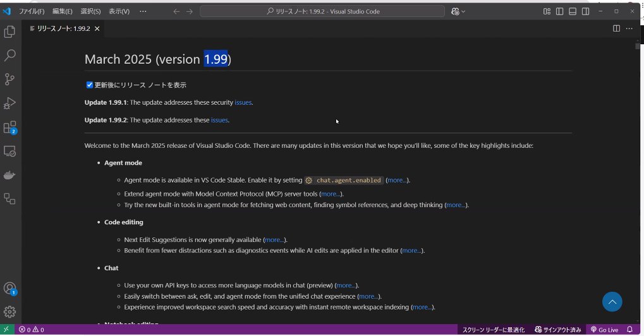This screenshot has height=336, width=644.
Task: Open more link for own API keys
Action: pos(346,285)
